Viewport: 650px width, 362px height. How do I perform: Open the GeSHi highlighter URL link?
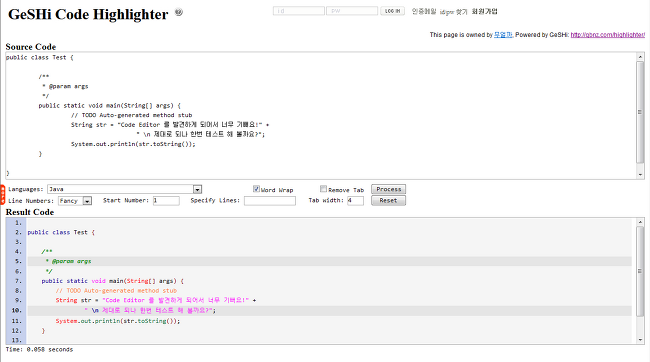tap(608, 35)
